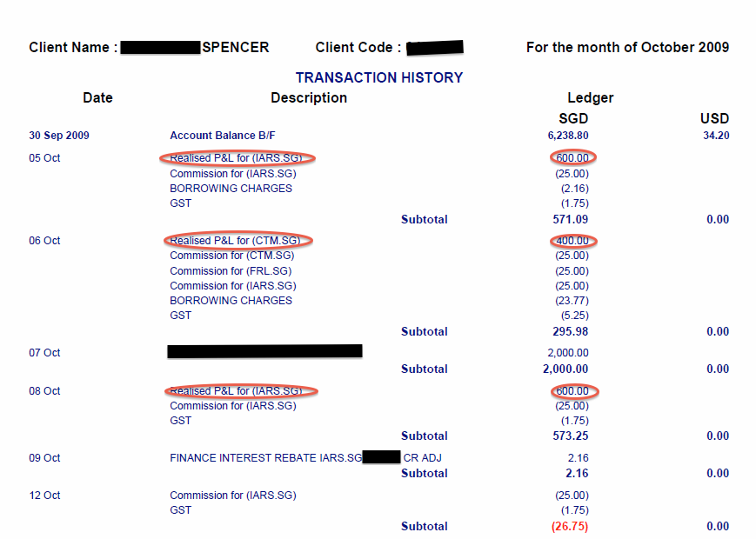Open the Realised P&L for (CTM.SG) entry
This screenshot has width=756, height=539.
(x=235, y=240)
